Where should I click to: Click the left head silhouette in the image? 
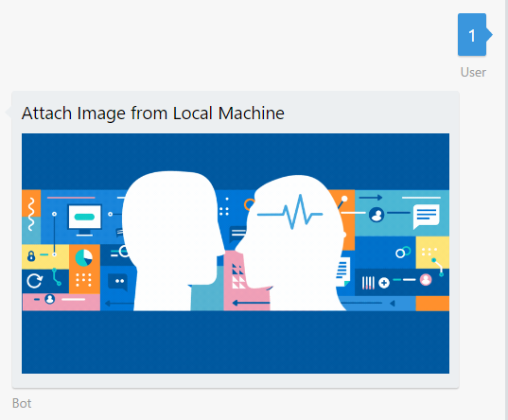[172, 241]
